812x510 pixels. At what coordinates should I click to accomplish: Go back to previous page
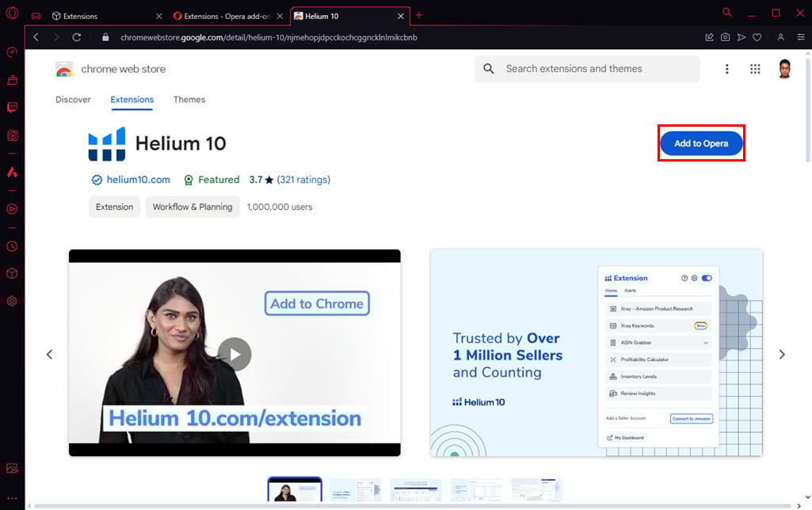[36, 37]
